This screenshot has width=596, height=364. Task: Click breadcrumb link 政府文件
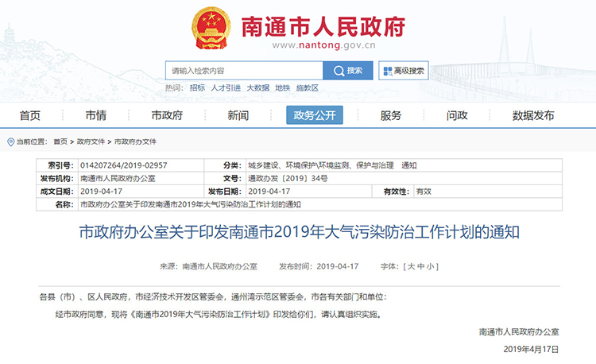(91, 141)
